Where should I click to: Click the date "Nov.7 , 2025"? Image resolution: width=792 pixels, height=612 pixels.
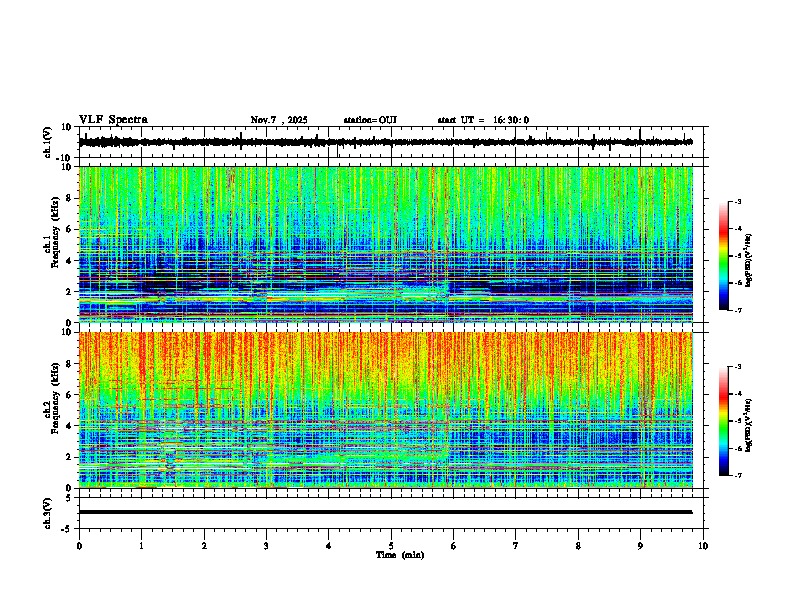(x=279, y=120)
